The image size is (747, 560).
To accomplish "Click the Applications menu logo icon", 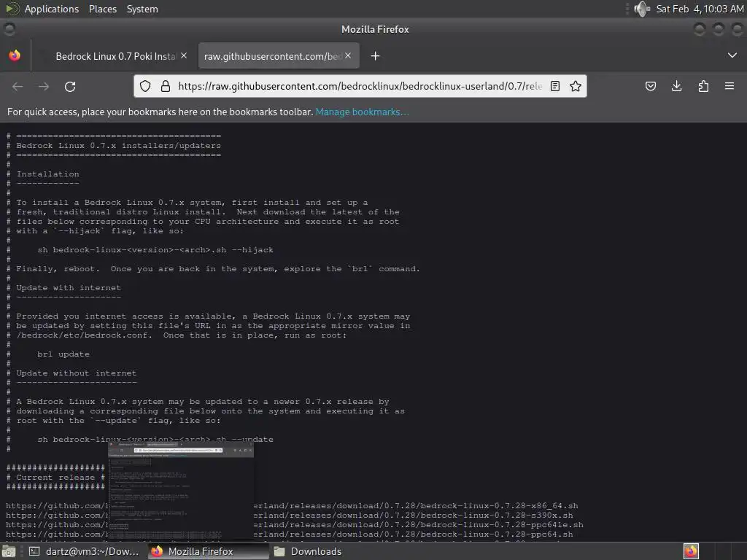I will click(x=12, y=9).
